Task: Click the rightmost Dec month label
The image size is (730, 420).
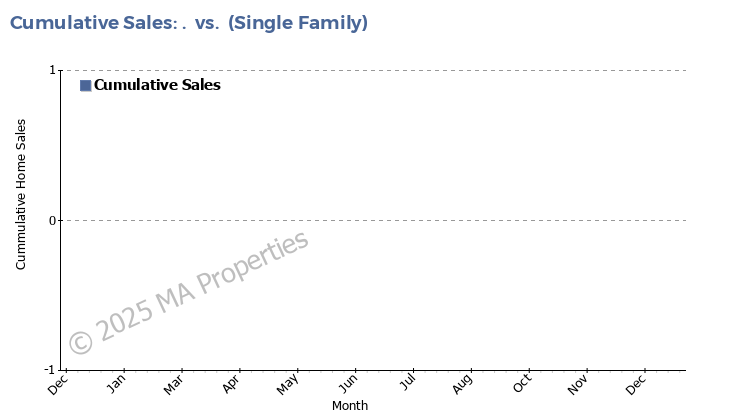Action: click(x=636, y=382)
